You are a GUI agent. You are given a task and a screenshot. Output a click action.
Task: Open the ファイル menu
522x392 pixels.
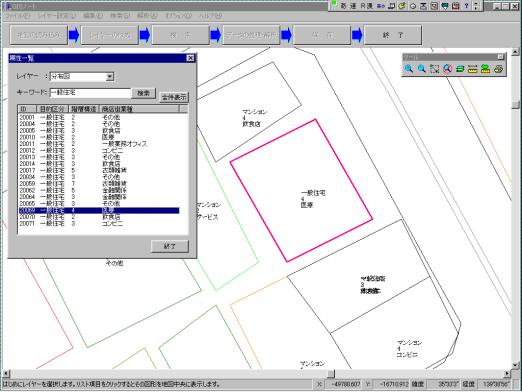pos(18,16)
